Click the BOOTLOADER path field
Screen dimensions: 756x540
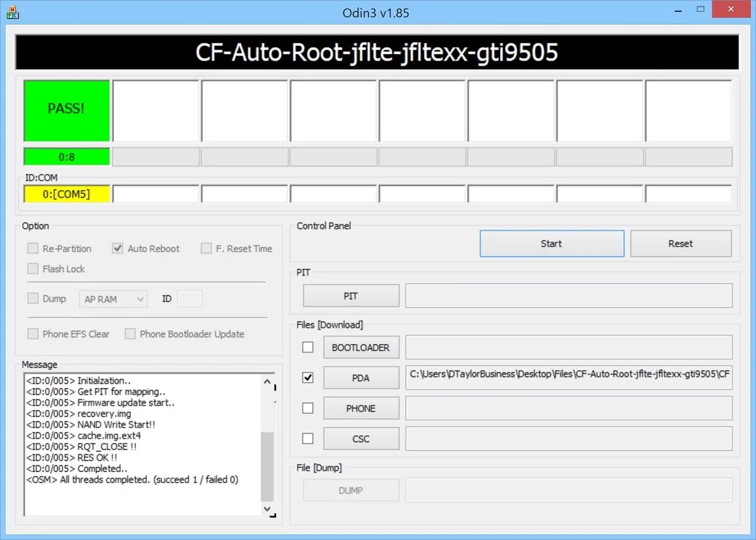pyautogui.click(x=569, y=347)
